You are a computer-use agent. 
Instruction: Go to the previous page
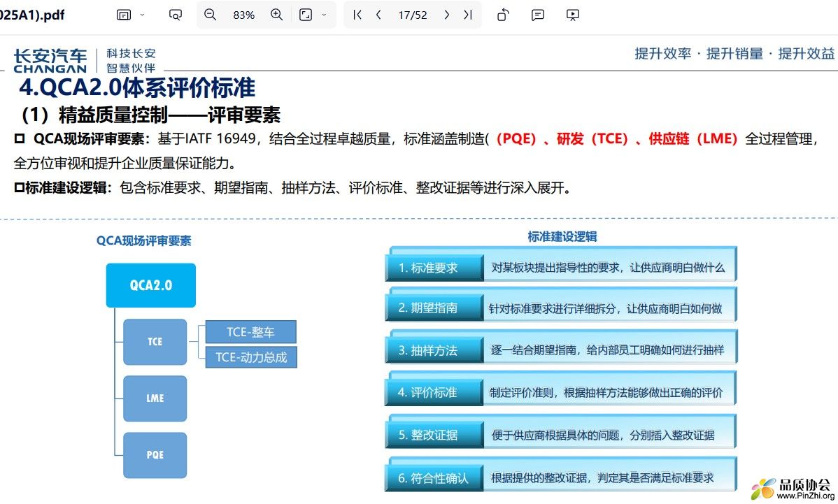[x=378, y=15]
